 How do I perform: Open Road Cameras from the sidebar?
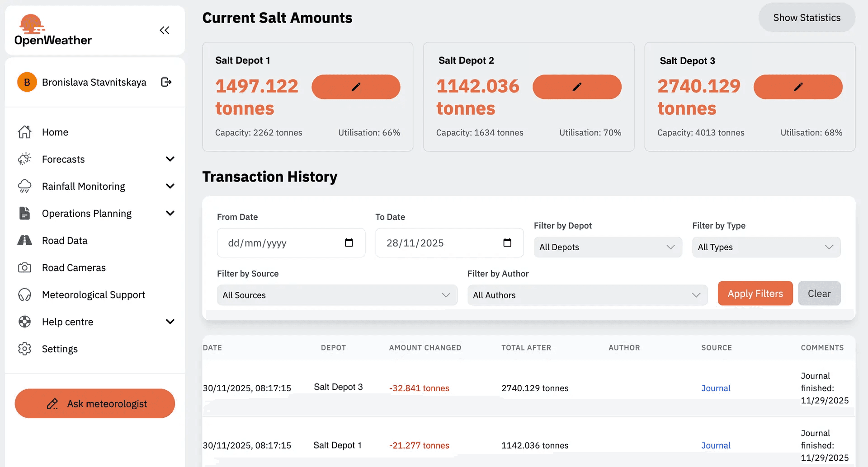[x=74, y=268]
